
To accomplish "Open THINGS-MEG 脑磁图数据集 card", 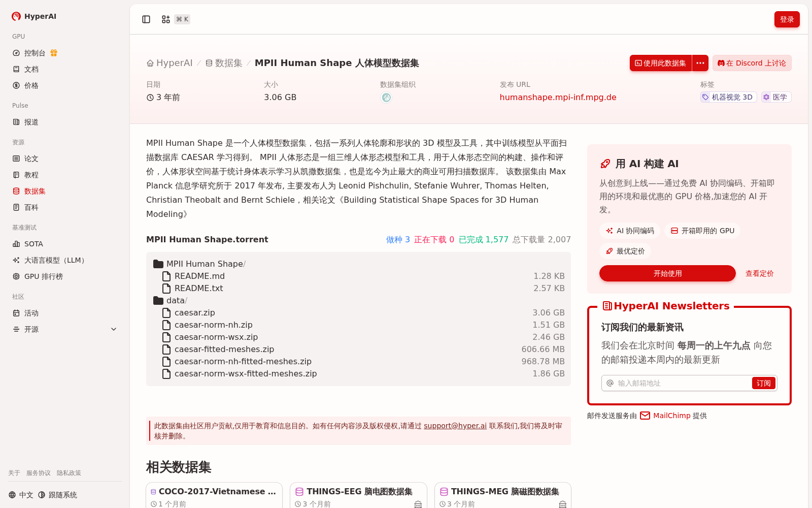I will point(503,495).
